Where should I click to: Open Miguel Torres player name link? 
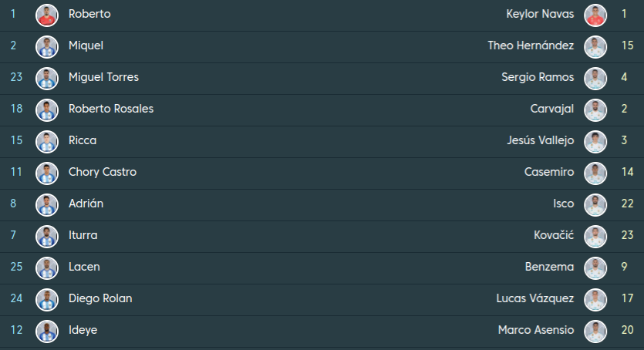pyautogui.click(x=103, y=78)
